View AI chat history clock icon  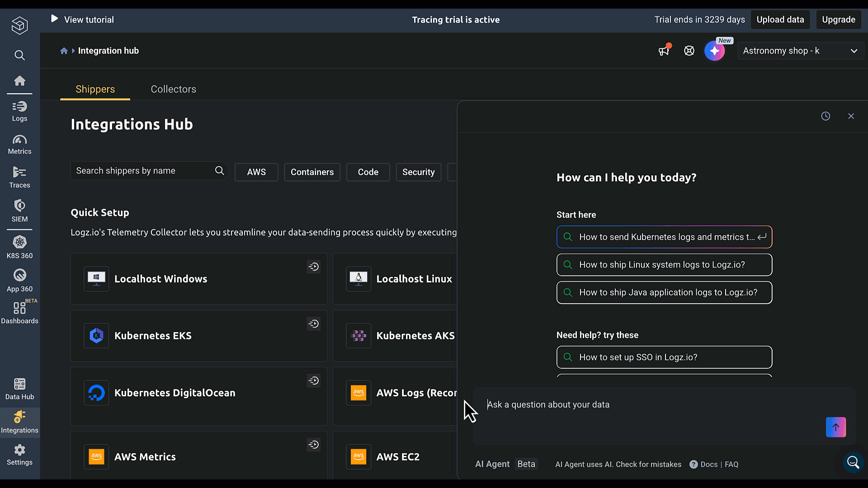tap(826, 116)
